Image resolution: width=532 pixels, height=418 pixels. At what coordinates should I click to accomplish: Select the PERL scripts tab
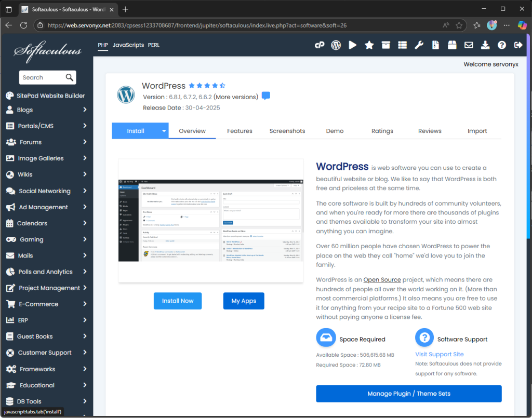click(154, 45)
